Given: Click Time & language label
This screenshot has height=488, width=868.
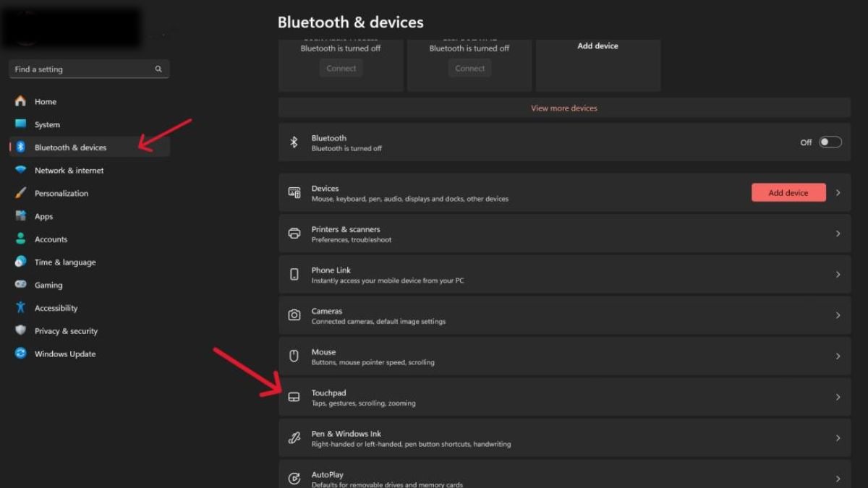Looking at the screenshot, I should pyautogui.click(x=65, y=262).
